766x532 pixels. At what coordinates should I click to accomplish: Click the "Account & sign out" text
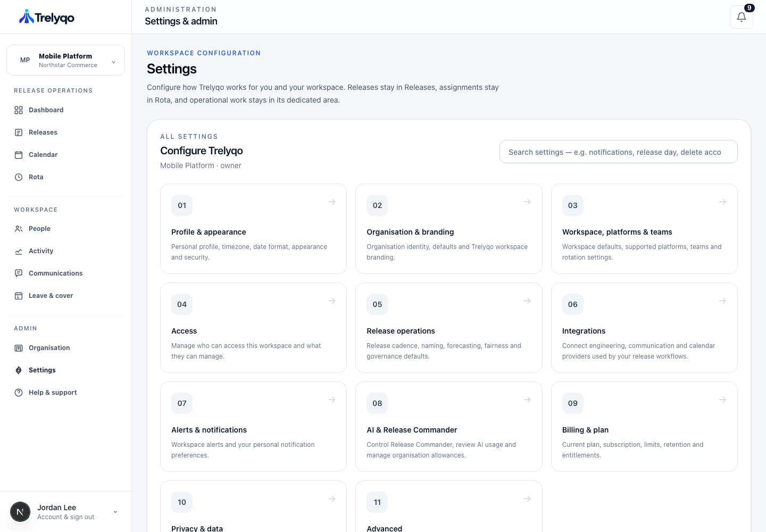[x=66, y=517]
